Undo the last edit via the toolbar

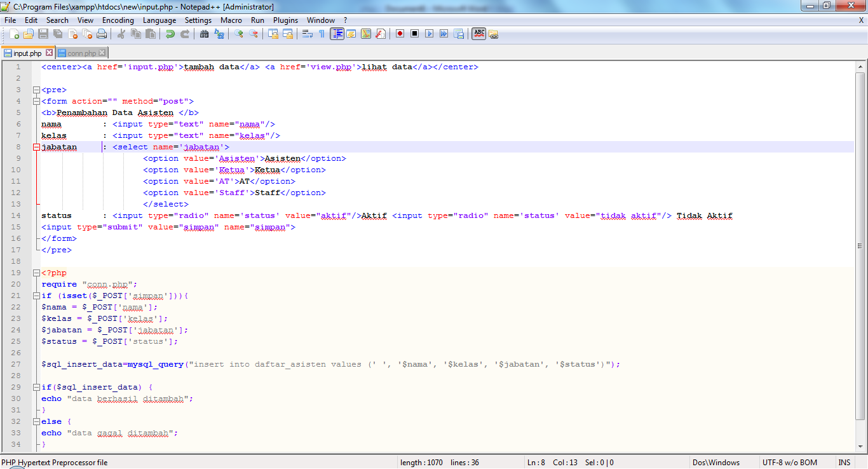pyautogui.click(x=170, y=34)
